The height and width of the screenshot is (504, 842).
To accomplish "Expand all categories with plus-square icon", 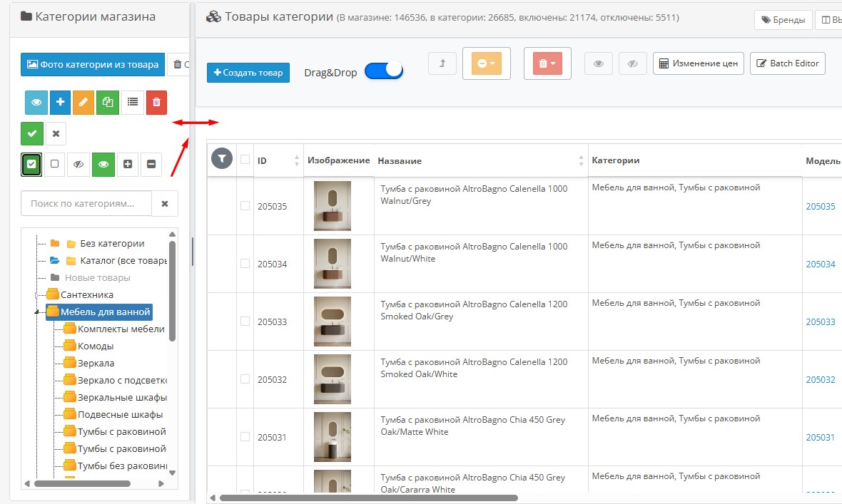I will click(128, 164).
